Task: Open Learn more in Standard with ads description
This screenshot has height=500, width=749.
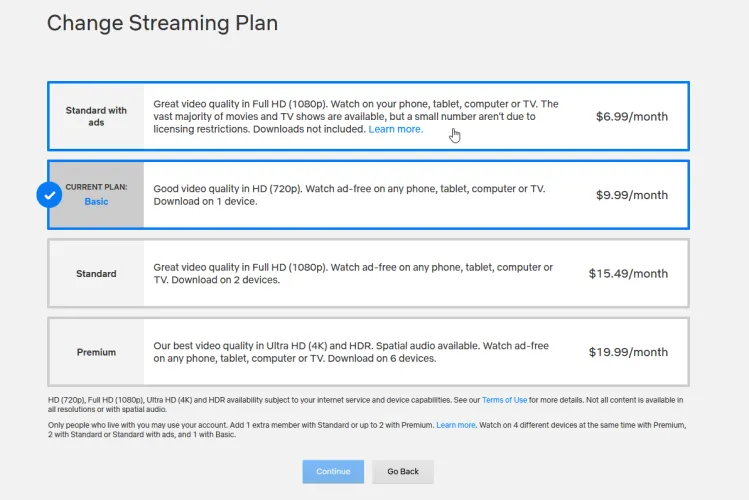Action: coord(395,129)
